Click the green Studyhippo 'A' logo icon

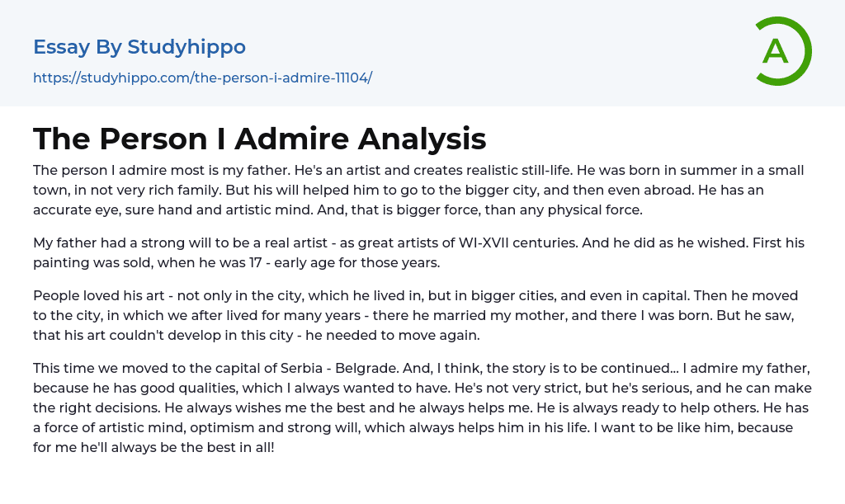(782, 51)
